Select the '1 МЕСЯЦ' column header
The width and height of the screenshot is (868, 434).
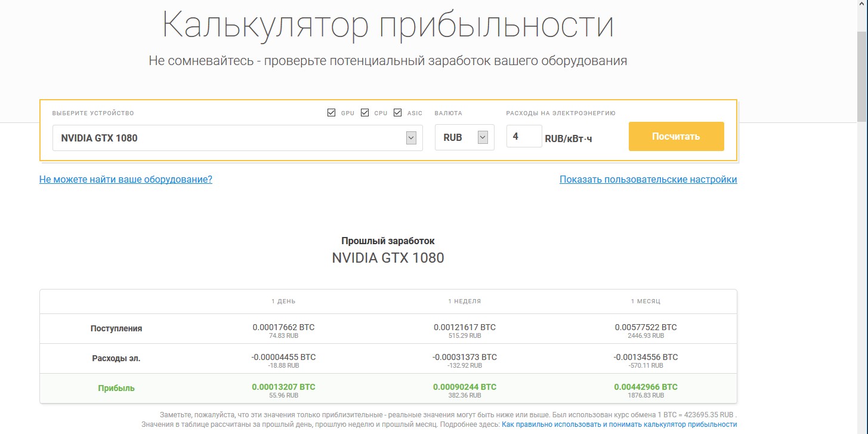click(x=645, y=301)
